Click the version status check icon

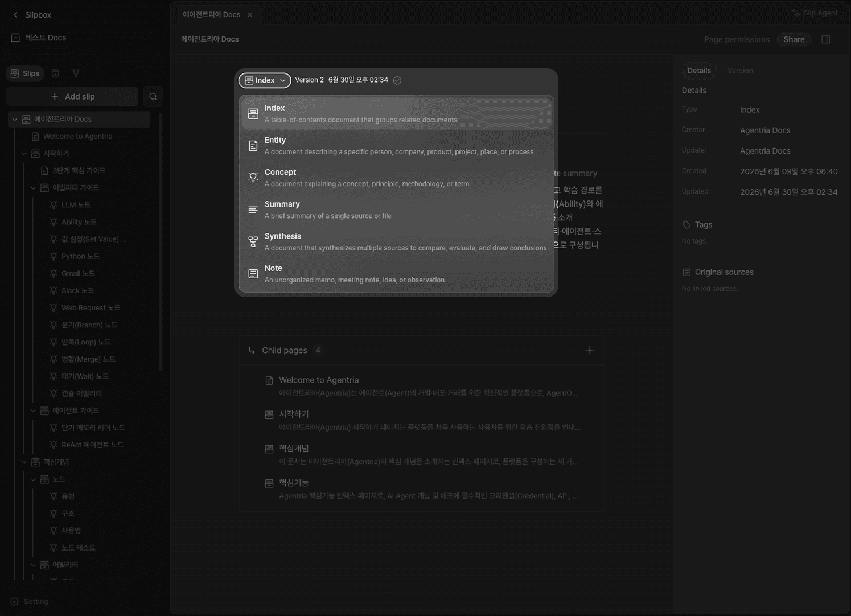point(397,80)
